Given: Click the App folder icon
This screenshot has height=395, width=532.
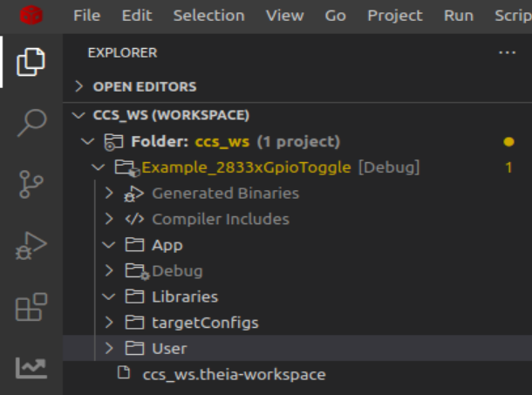Looking at the screenshot, I should coord(134,245).
